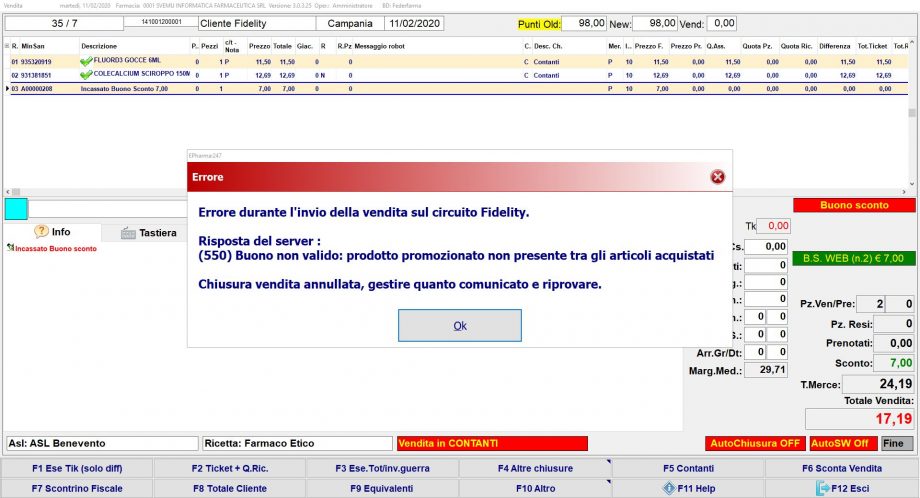Click the cyan color box beside input
920x498 pixels.
[x=16, y=208]
